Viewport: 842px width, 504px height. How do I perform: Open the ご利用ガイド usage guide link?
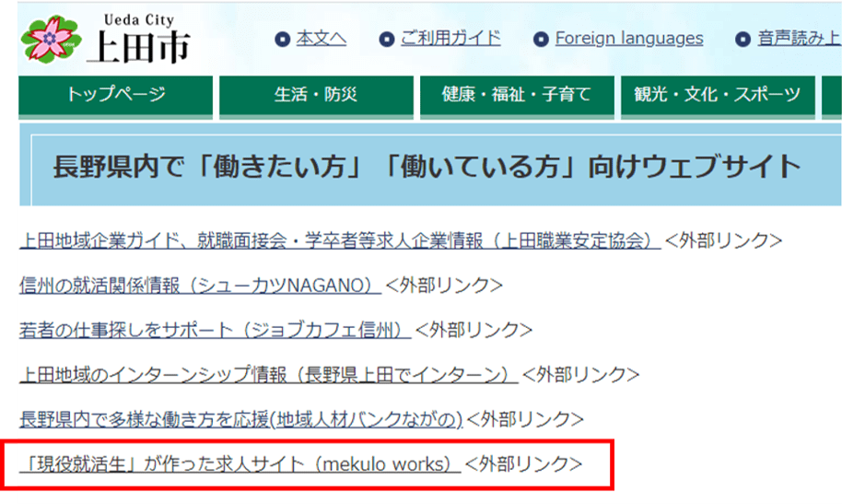coord(450,39)
